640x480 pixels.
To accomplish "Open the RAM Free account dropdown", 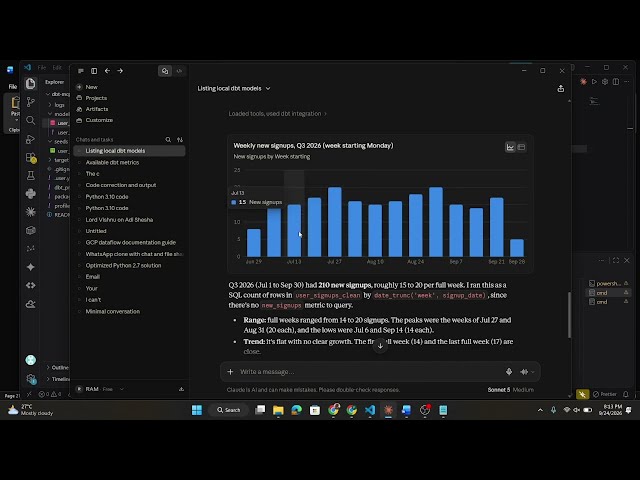I will point(100,389).
